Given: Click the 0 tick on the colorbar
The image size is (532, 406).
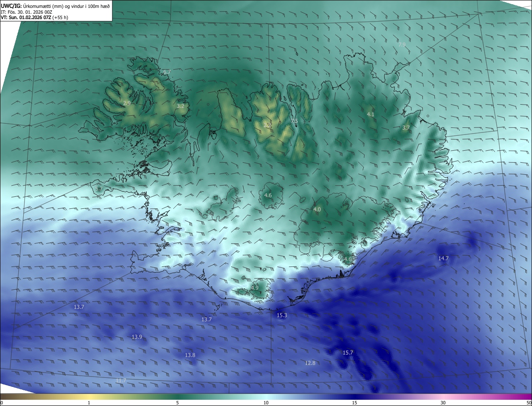Looking at the screenshot, I should [x=2, y=403].
